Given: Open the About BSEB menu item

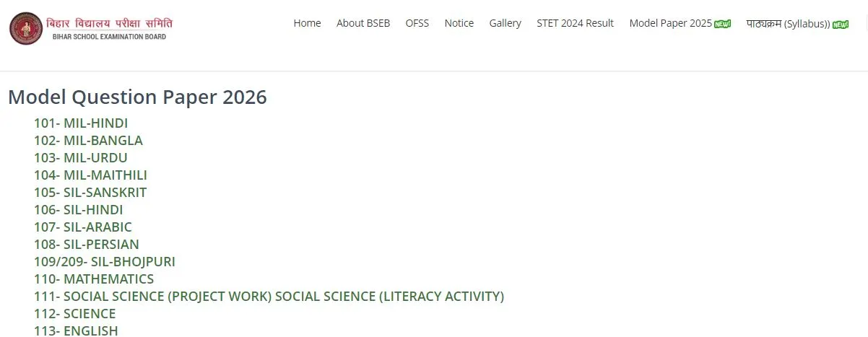Looking at the screenshot, I should [x=363, y=23].
